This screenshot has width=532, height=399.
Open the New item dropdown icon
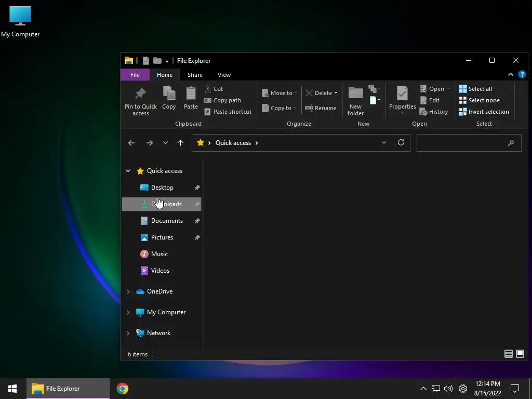[375, 100]
